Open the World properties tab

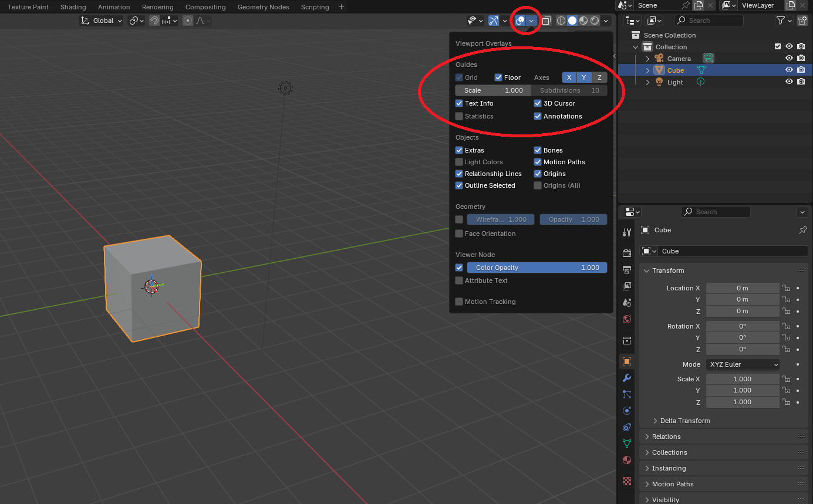(627, 319)
